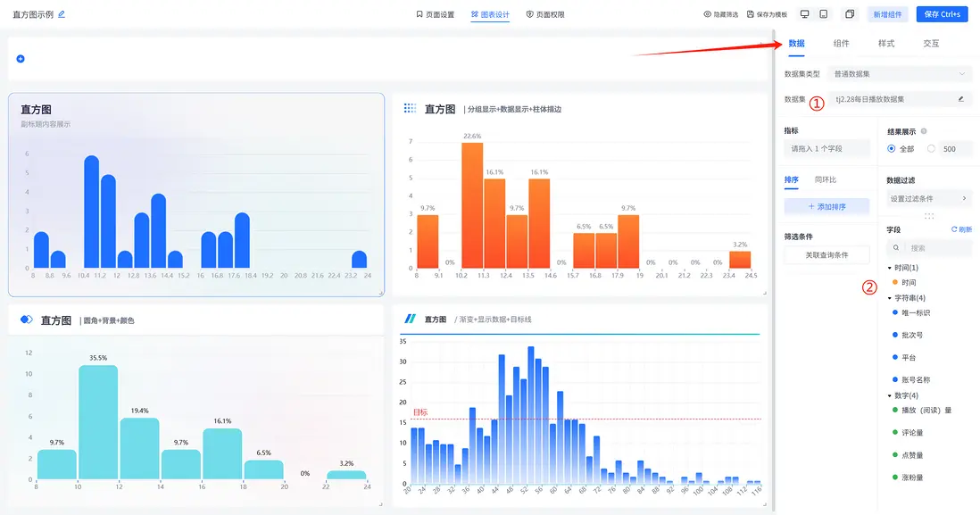This screenshot has height=515, width=980.
Task: Open the 数据集类型 dropdown
Action: (x=900, y=74)
